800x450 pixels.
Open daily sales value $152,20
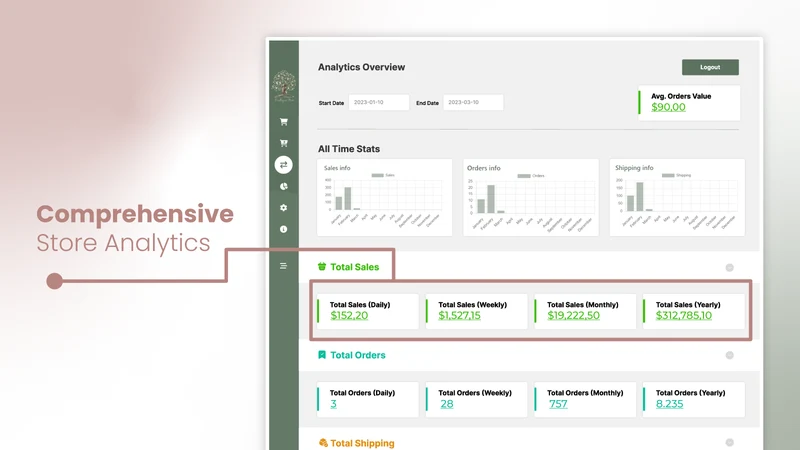349,315
